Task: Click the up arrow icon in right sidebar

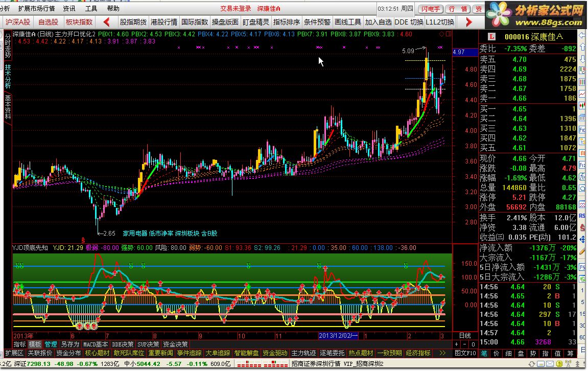Action: [x=582, y=48]
